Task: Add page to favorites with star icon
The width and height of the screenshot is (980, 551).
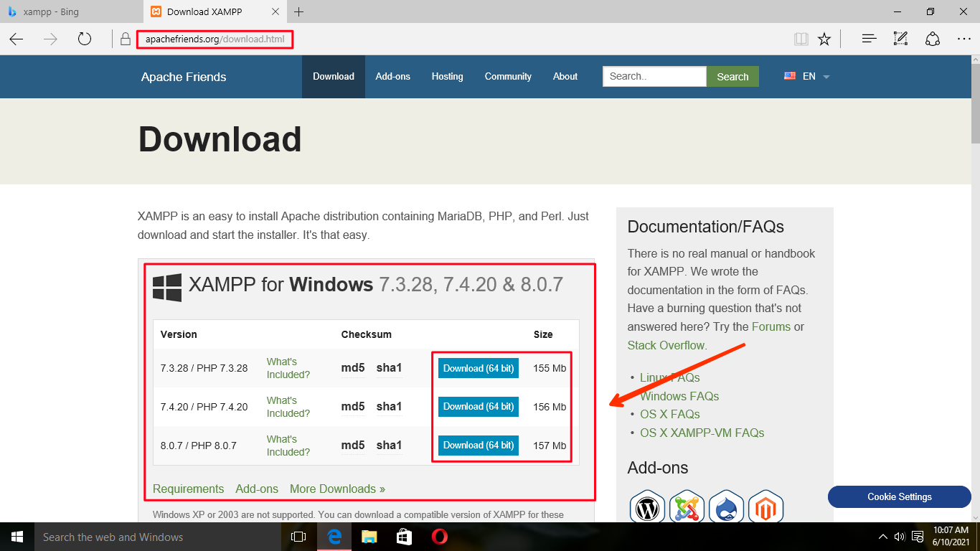Action: pyautogui.click(x=824, y=39)
